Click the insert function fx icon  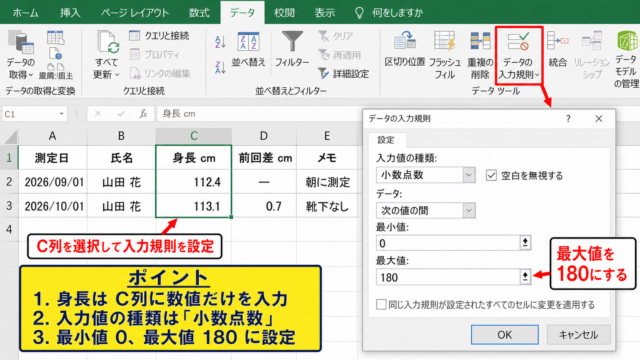pos(143,114)
